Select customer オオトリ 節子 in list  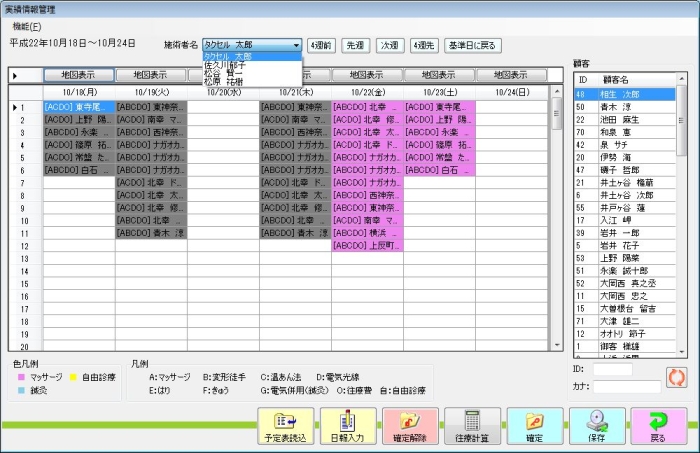(x=625, y=334)
